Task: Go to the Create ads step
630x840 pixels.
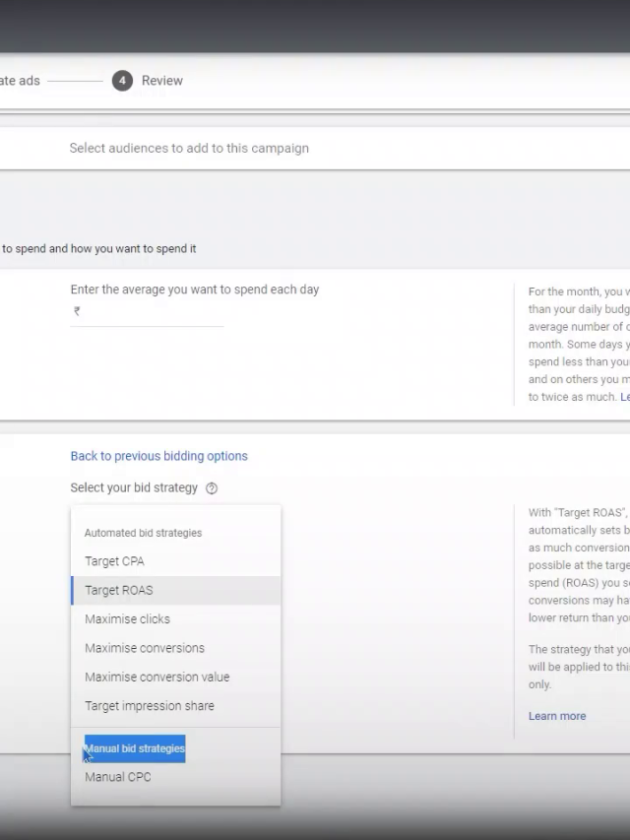Action: pos(20,81)
